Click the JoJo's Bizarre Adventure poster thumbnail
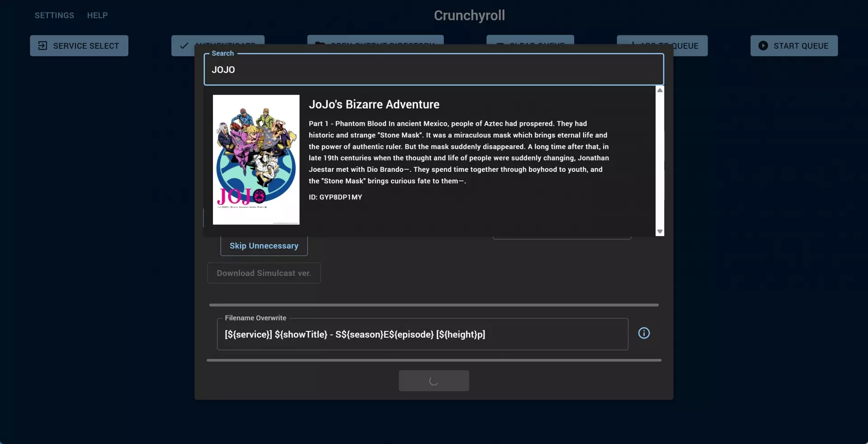Image resolution: width=868 pixels, height=444 pixels. click(256, 160)
